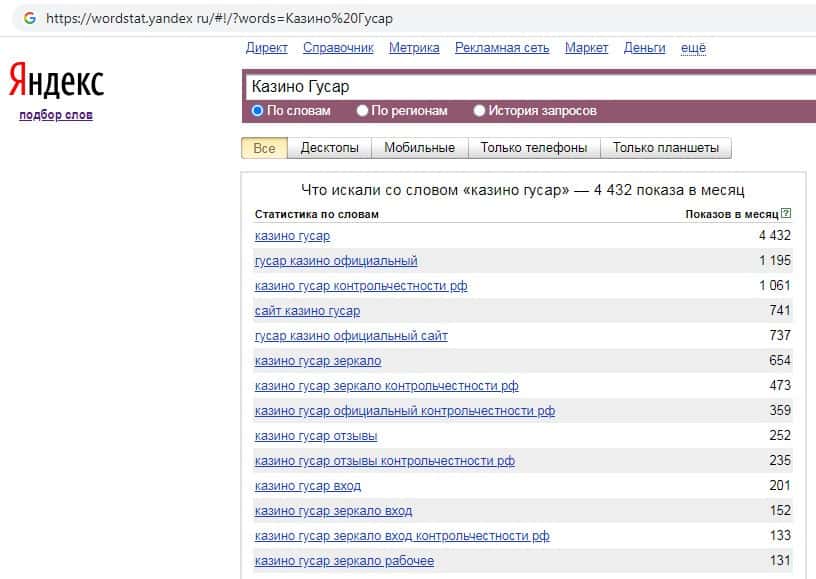Open the казино гусар зеркало вход link

pos(334,511)
